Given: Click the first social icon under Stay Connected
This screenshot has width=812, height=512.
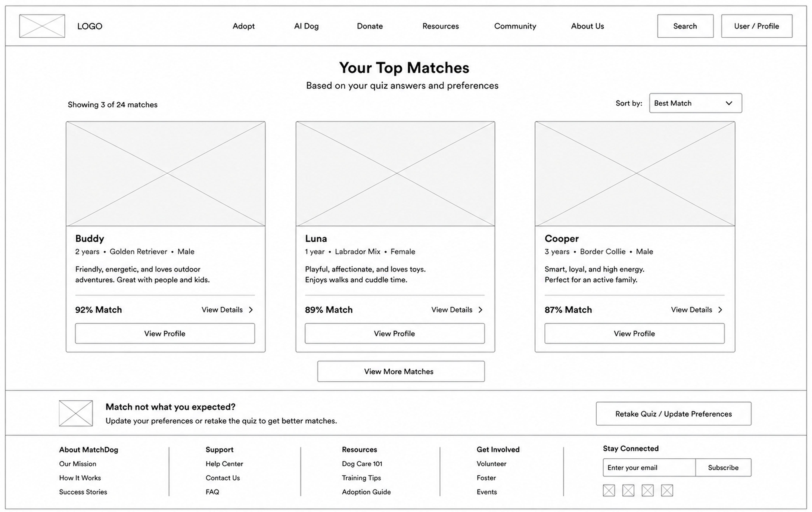Looking at the screenshot, I should click(609, 490).
